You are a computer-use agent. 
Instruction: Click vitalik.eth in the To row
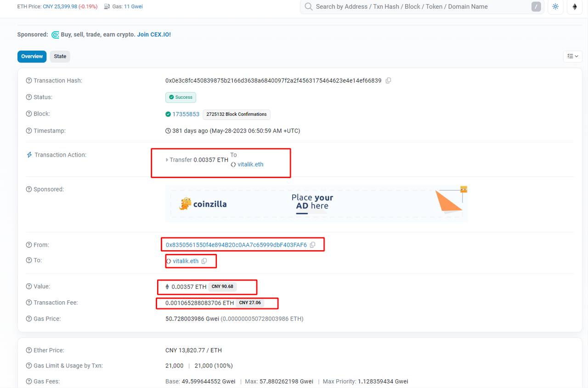pyautogui.click(x=186, y=261)
